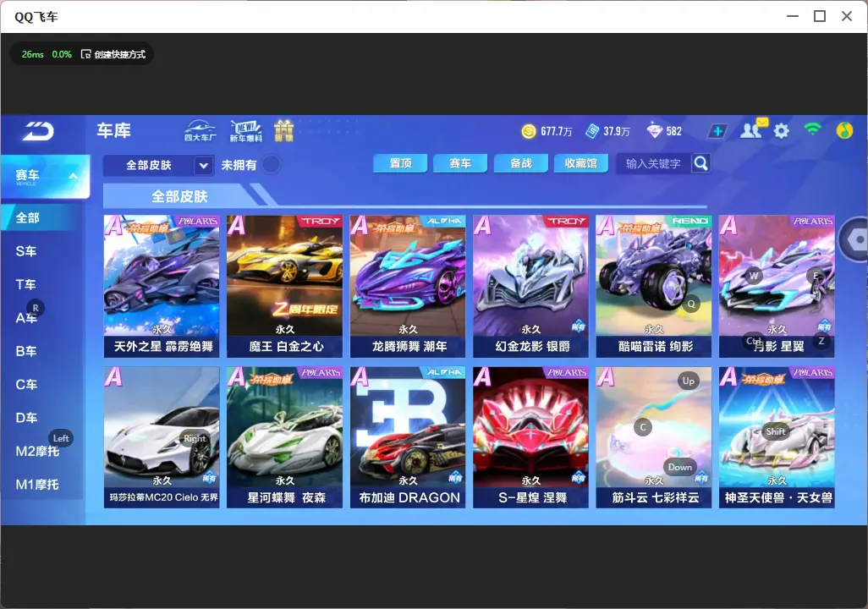
Task: Select the 星河蝶舞 夜森 car card
Action: pos(284,437)
